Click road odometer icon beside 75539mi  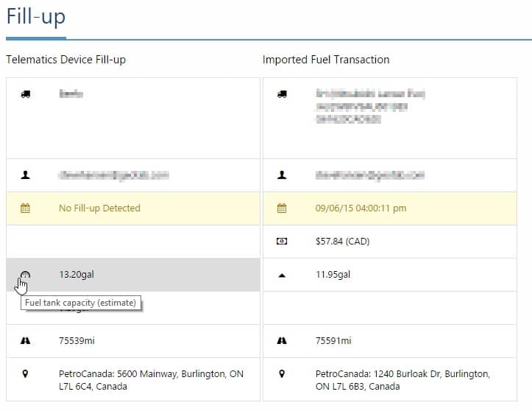(26, 340)
